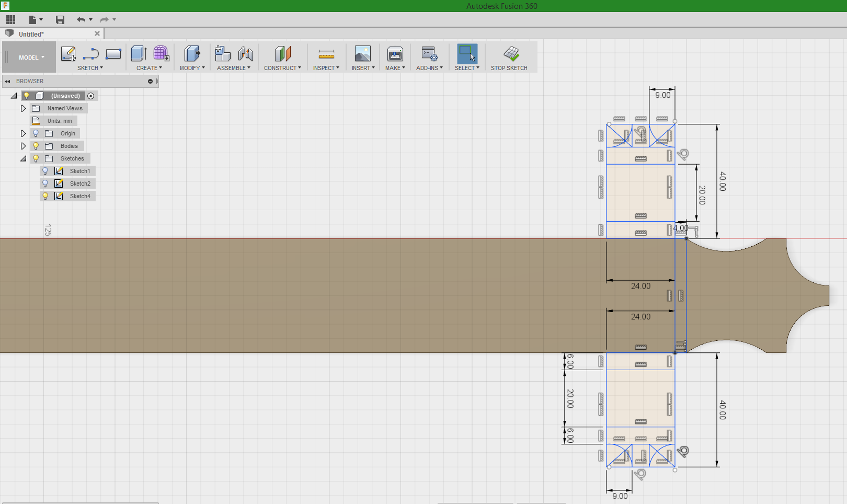Toggle visibility bulb of (Unsaved) component
The image size is (847, 504).
[27, 96]
